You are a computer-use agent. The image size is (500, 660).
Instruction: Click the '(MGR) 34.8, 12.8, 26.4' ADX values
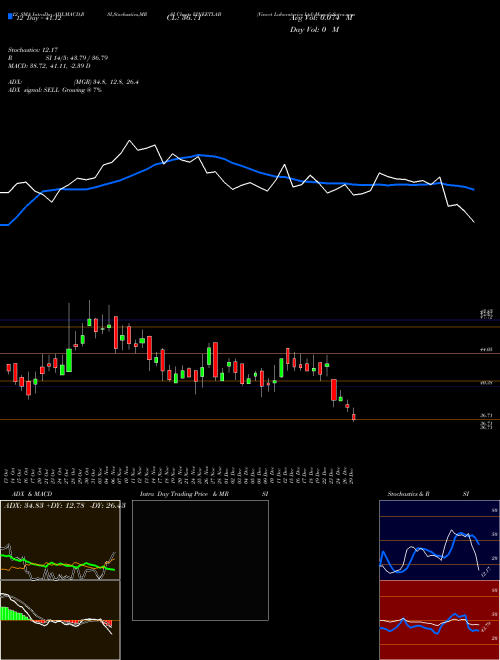point(106,82)
